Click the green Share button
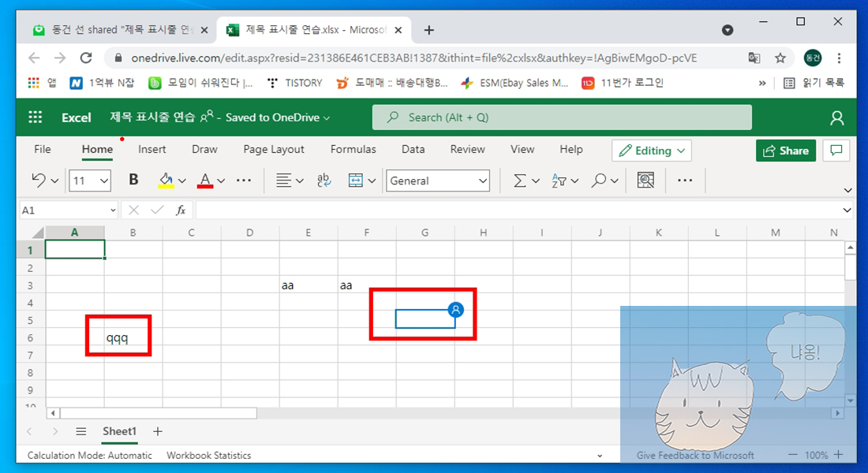 click(x=785, y=151)
